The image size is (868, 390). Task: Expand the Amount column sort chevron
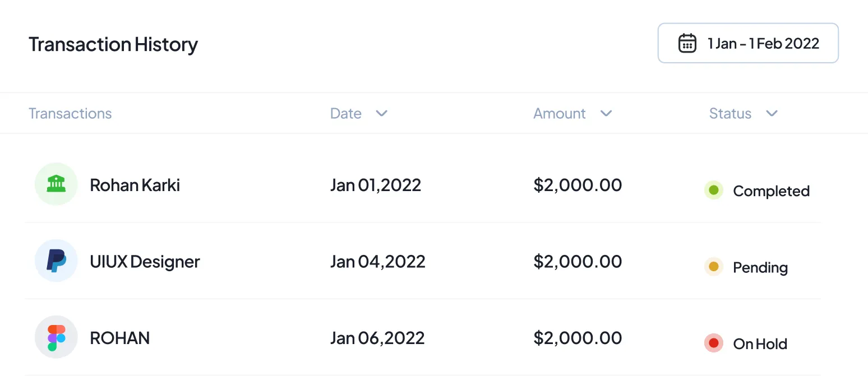click(x=606, y=113)
